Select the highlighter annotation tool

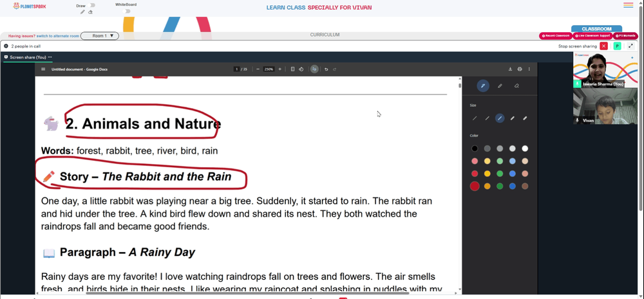click(500, 86)
